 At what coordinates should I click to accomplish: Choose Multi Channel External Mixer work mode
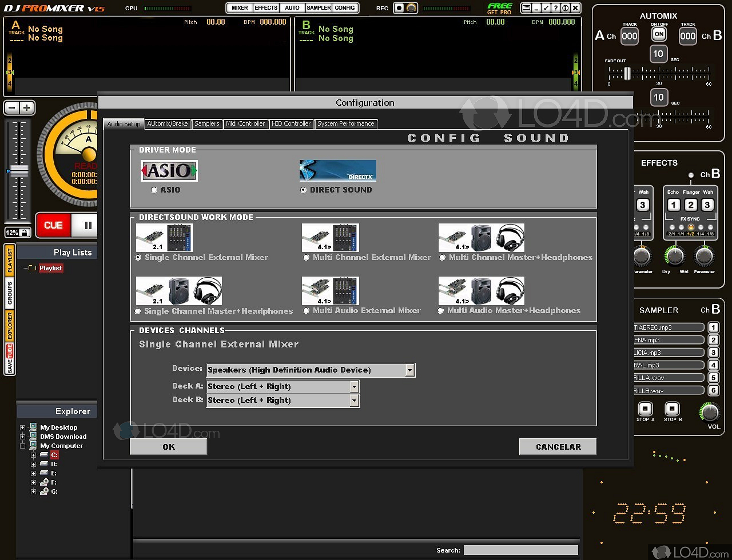(x=307, y=257)
